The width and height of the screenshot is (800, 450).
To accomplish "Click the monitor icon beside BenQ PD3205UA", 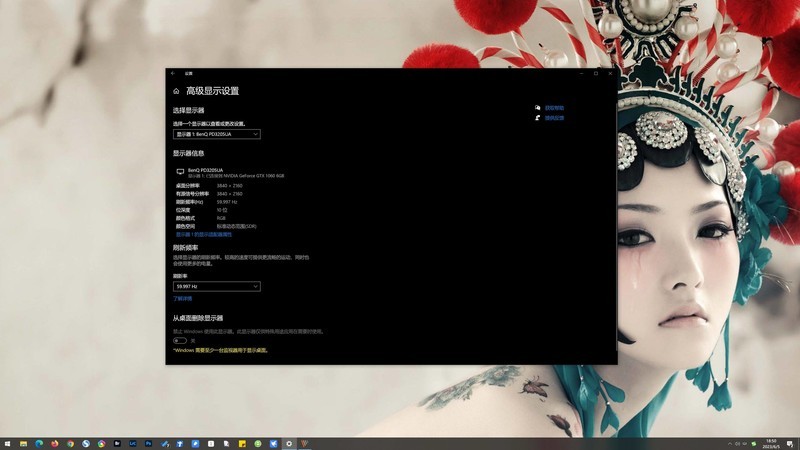I will pos(180,172).
